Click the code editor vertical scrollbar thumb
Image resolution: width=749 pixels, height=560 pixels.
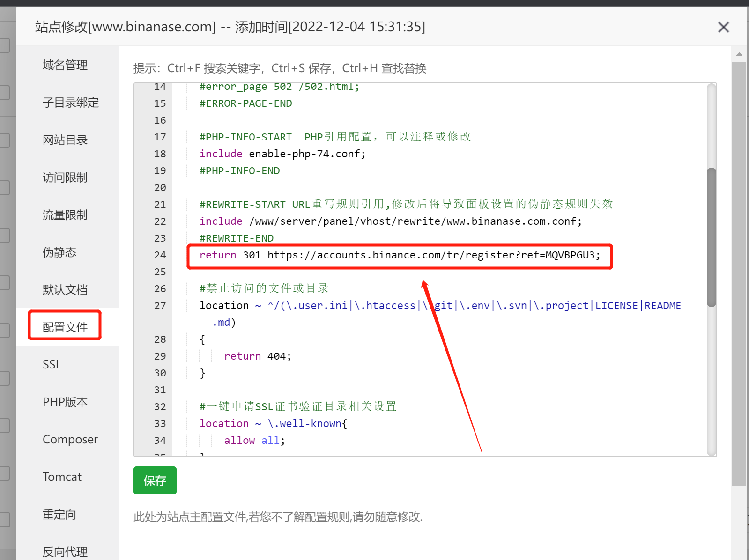[x=712, y=237]
